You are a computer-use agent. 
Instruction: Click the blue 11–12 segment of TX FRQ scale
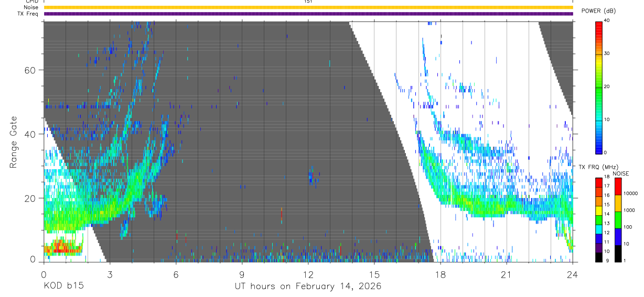[599, 238]
